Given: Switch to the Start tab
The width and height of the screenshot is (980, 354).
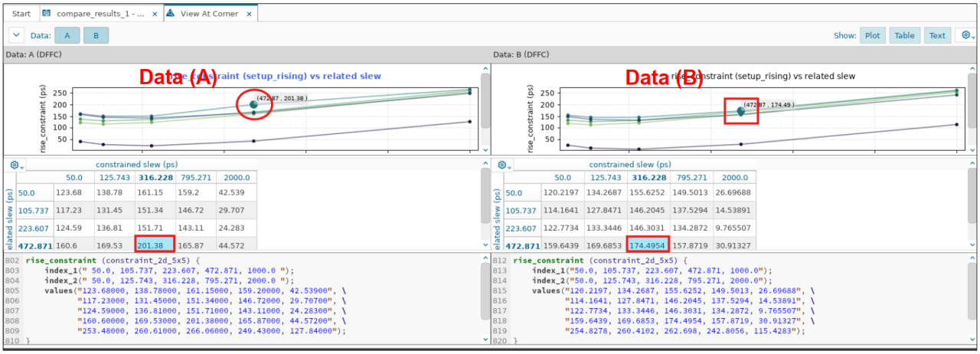Looking at the screenshot, I should pos(21,14).
